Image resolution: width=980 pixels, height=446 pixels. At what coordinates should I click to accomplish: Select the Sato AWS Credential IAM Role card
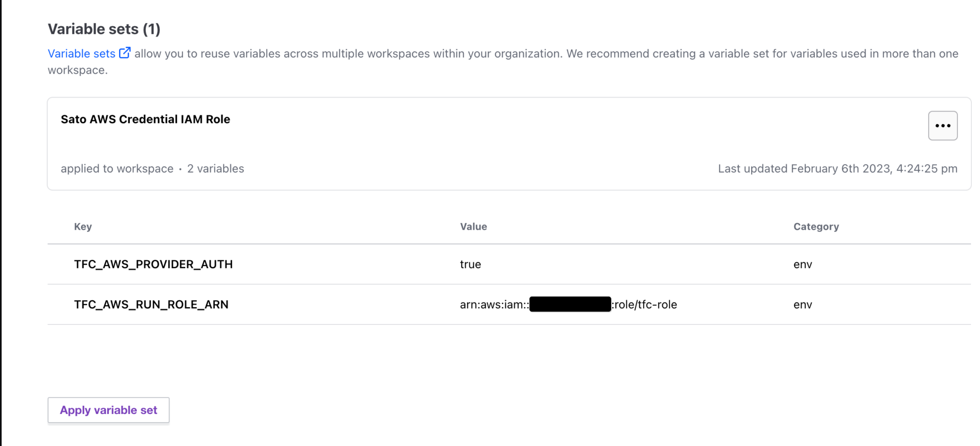[x=145, y=119]
